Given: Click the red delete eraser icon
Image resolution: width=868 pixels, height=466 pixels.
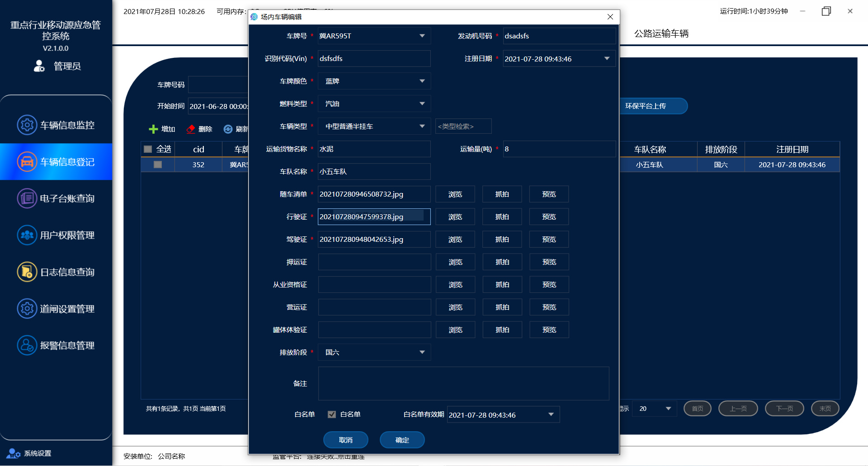Looking at the screenshot, I should coord(191,129).
